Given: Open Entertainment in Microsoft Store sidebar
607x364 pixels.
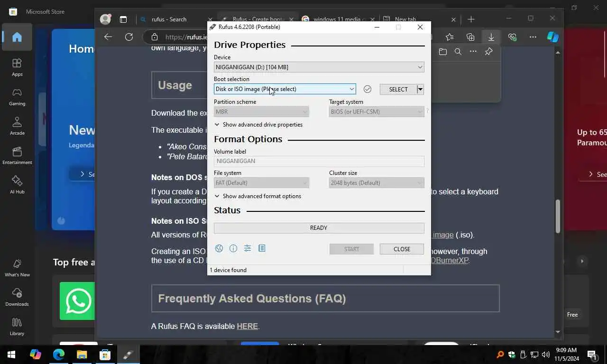Looking at the screenshot, I should coord(17,155).
